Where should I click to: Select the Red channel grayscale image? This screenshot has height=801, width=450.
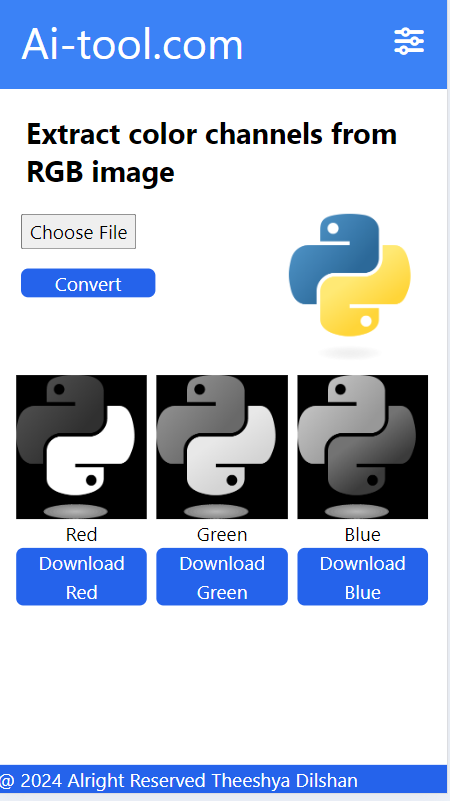81,447
